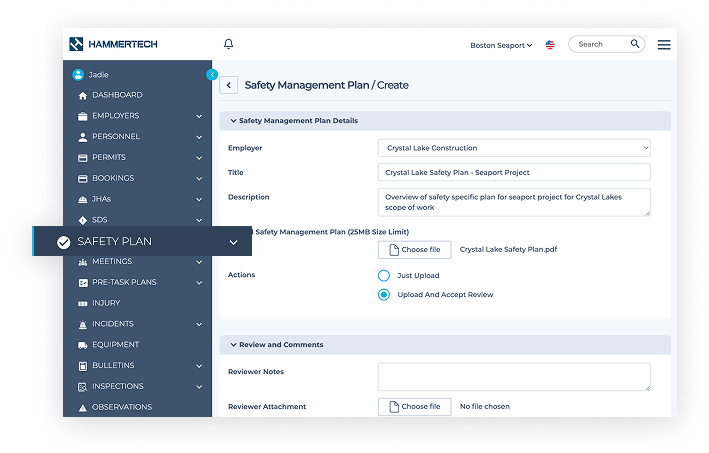The width and height of the screenshot is (709, 453).
Task: Collapse the Review and Comments section
Action: pyautogui.click(x=233, y=344)
